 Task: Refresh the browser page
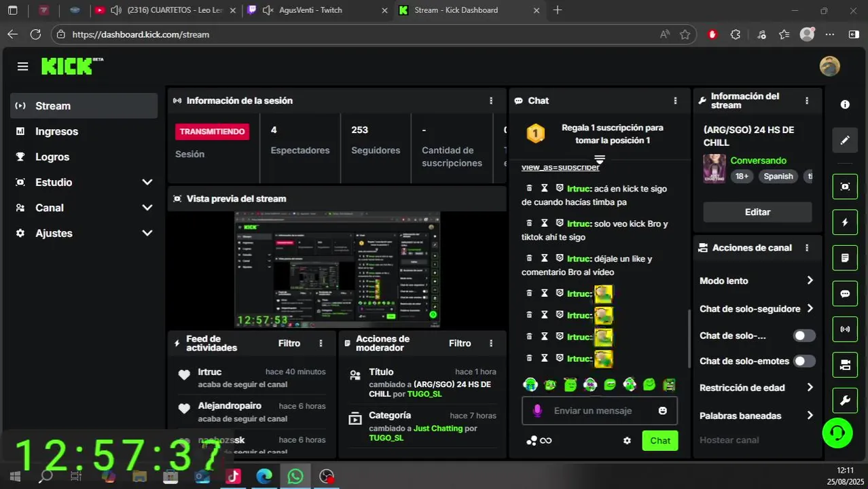(35, 34)
